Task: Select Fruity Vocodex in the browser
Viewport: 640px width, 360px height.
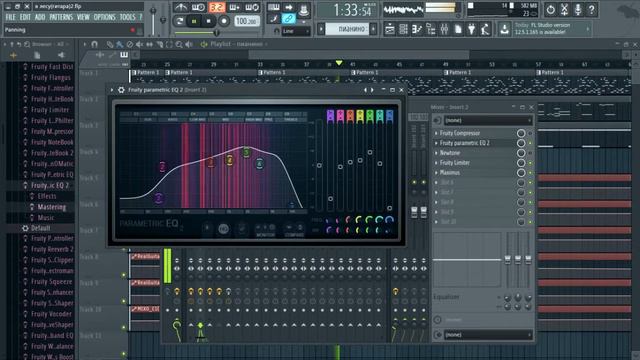Action: [x=51, y=314]
